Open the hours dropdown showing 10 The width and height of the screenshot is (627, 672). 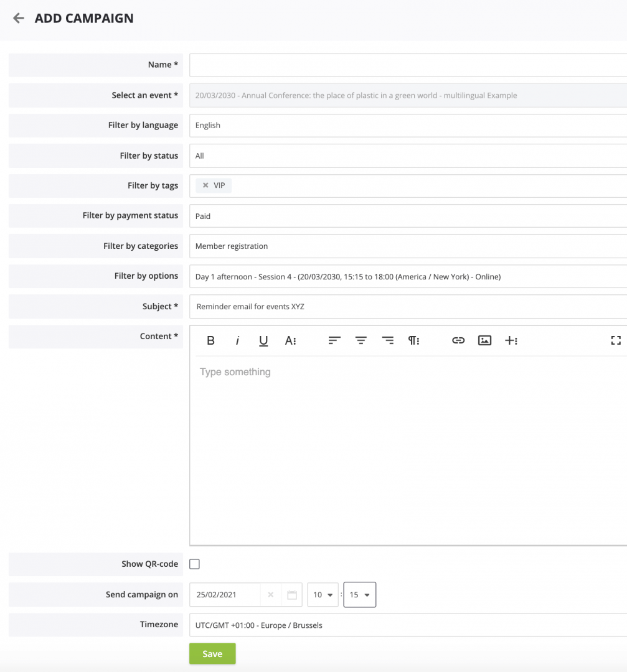323,594
